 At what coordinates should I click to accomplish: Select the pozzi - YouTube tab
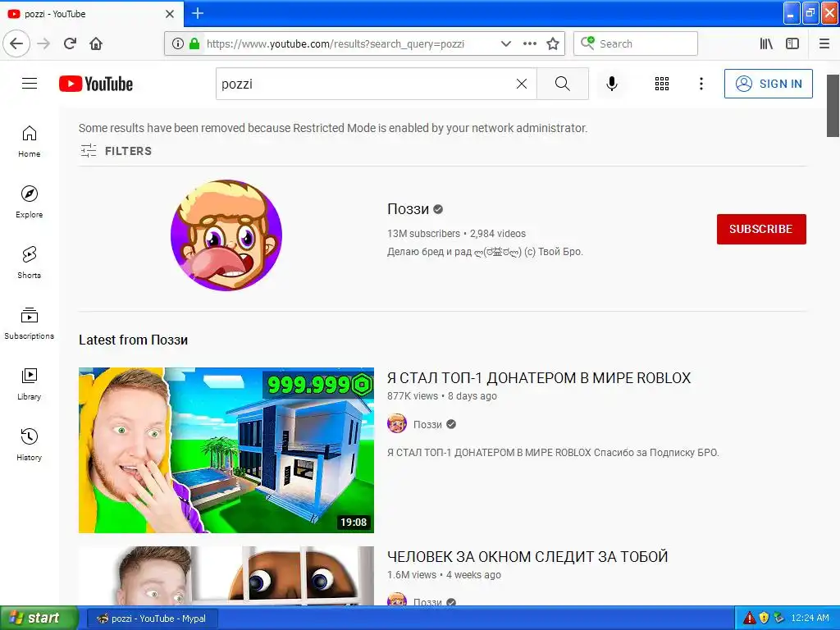[92, 14]
